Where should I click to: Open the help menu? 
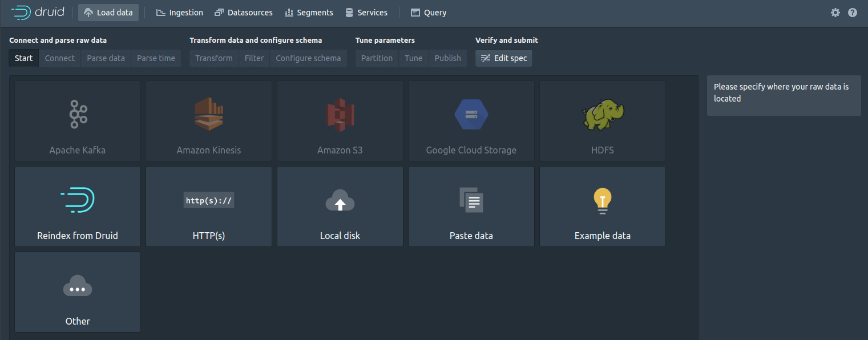click(x=853, y=12)
